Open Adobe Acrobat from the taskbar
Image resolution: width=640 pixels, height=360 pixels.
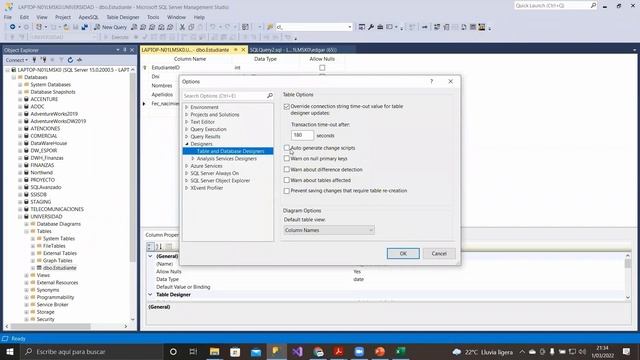pos(339,351)
